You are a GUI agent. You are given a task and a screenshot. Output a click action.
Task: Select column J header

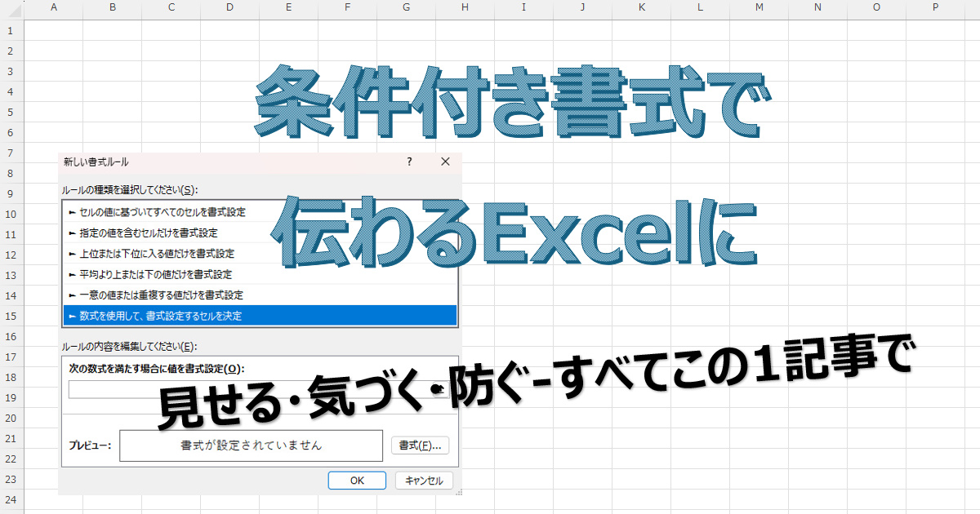(583, 7)
